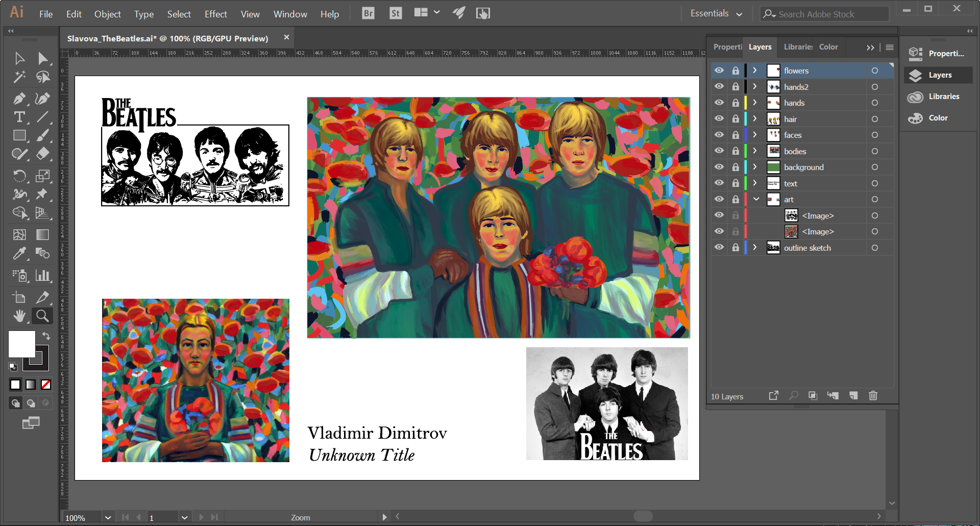Toggle visibility of hair layer
The image size is (980, 526).
tap(719, 118)
